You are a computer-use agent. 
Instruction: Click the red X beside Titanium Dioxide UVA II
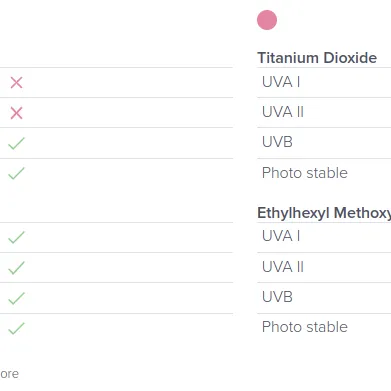click(x=16, y=113)
